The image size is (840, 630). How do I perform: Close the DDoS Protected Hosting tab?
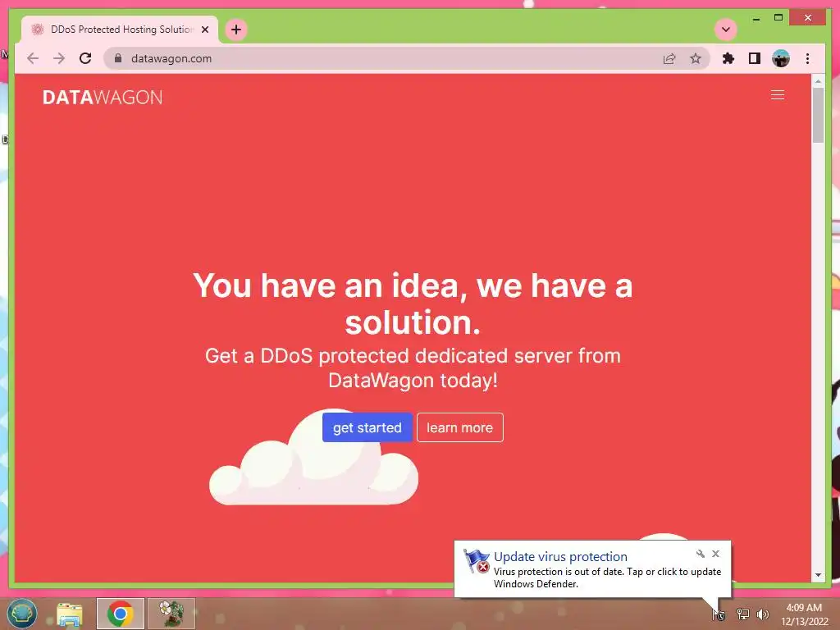[204, 30]
